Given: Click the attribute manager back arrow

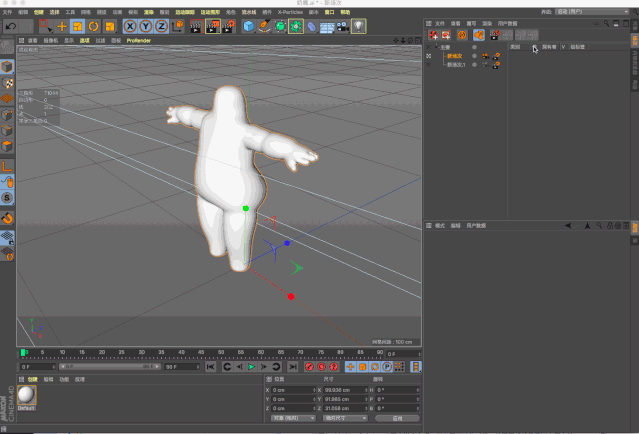Looking at the screenshot, I should [567, 225].
